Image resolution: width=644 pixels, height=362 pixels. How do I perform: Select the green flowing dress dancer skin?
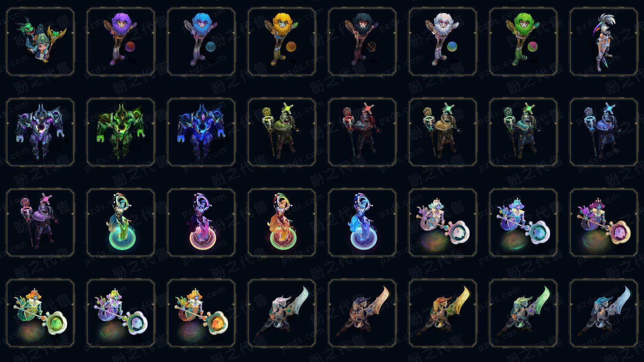click(x=121, y=223)
